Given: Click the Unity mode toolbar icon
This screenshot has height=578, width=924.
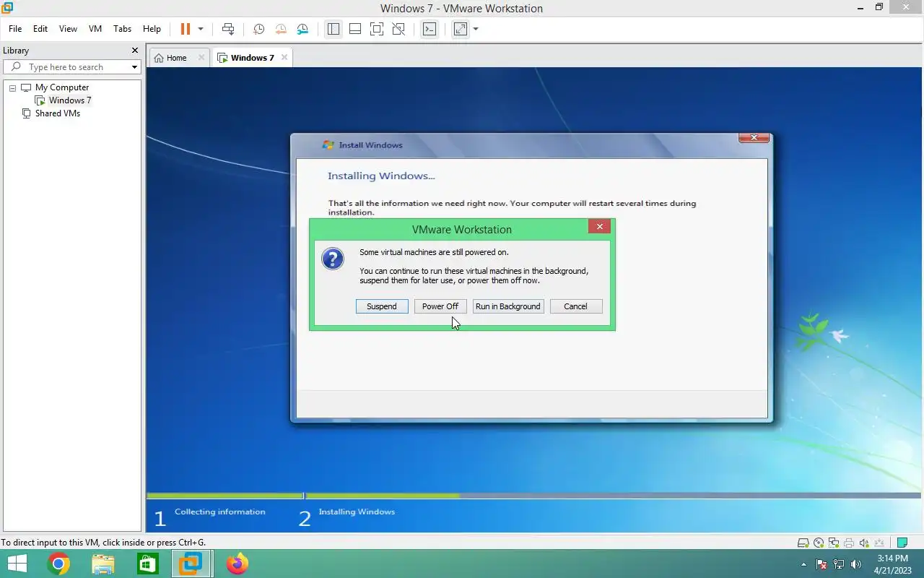Looking at the screenshot, I should tap(398, 29).
